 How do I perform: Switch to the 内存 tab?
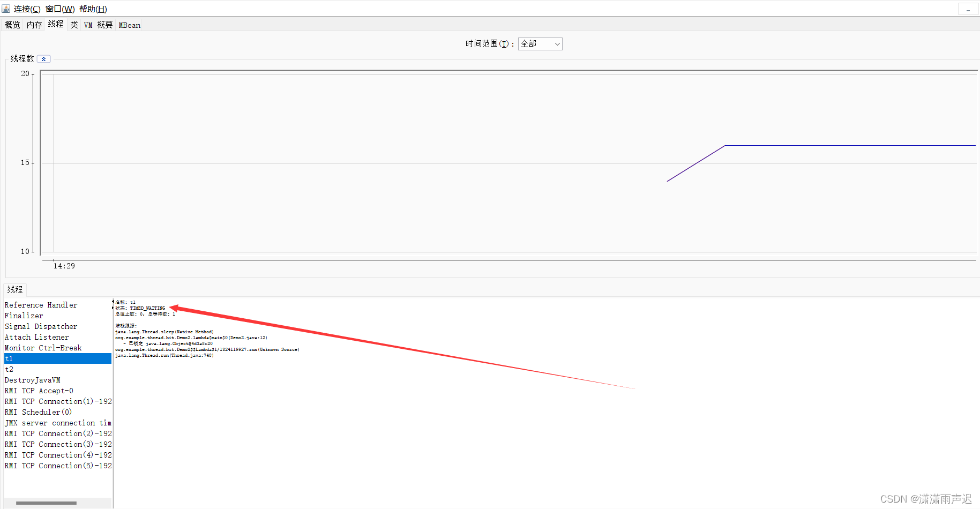coord(34,25)
